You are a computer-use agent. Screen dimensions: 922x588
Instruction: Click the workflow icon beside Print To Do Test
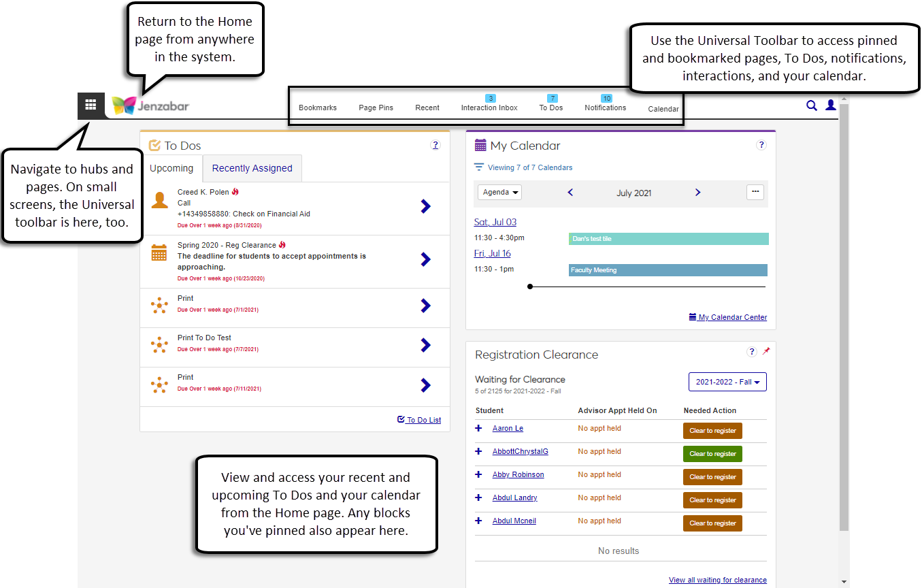pos(159,345)
